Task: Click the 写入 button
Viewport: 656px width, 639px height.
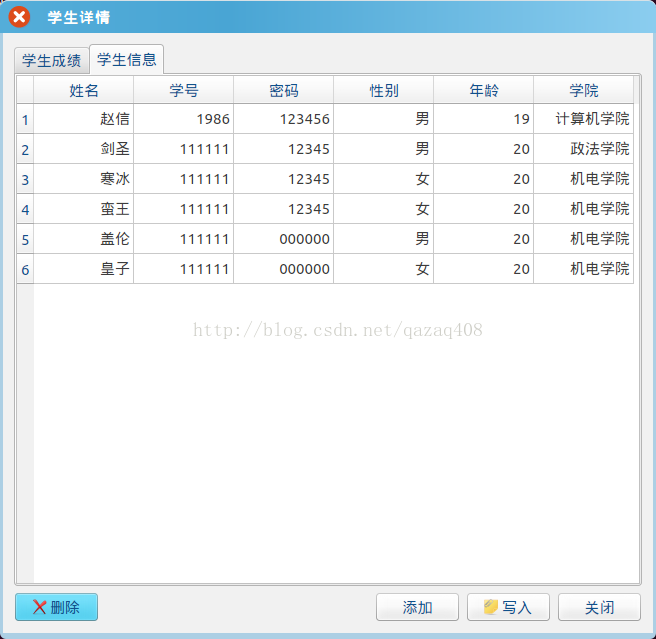Action: (508, 607)
